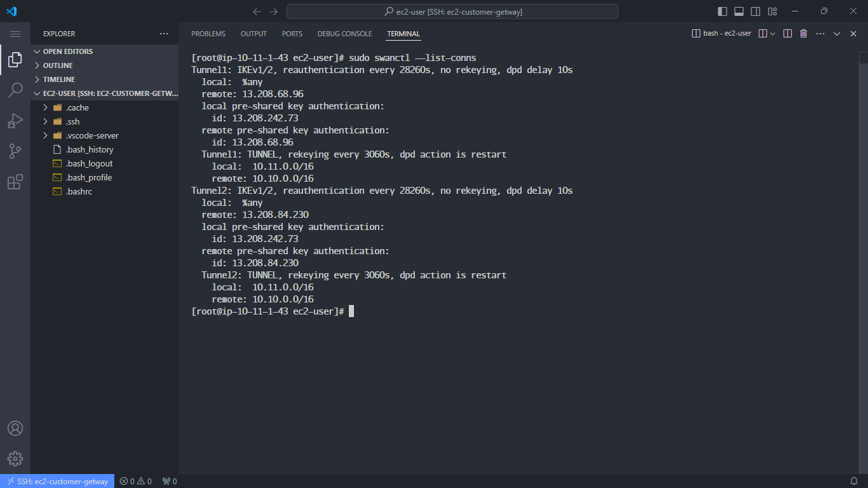Split the terminal panel
868x488 pixels.
coord(787,33)
